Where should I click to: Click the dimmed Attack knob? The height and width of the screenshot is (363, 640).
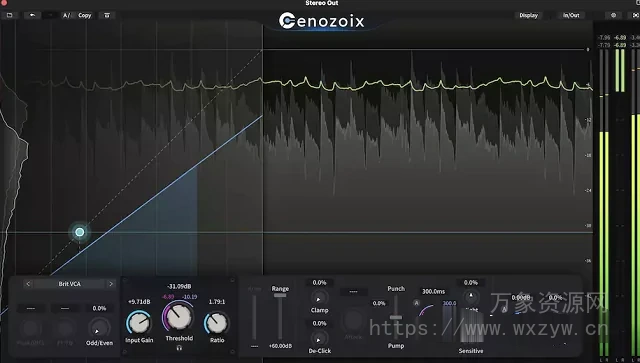(x=353, y=321)
